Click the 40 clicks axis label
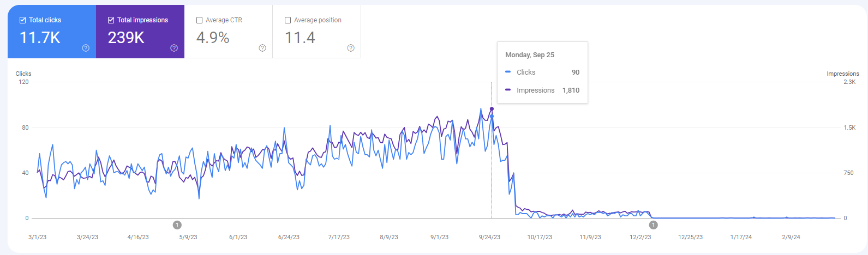Image resolution: width=868 pixels, height=255 pixels. point(26,173)
